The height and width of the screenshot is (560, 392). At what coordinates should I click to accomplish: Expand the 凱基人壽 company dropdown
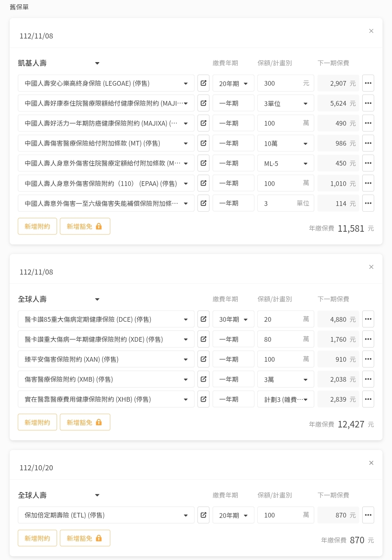coord(97,63)
